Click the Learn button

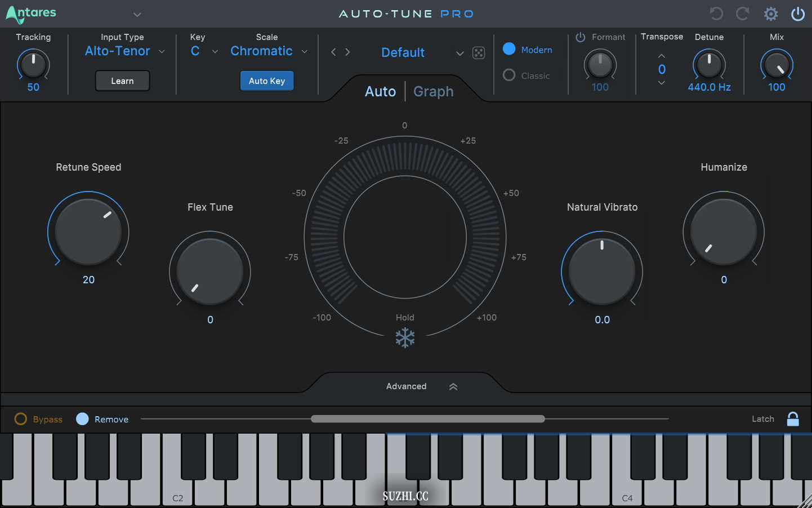click(122, 81)
